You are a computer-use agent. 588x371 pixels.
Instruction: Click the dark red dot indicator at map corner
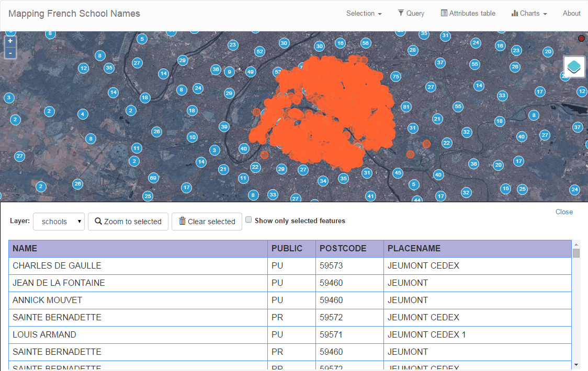(x=581, y=38)
